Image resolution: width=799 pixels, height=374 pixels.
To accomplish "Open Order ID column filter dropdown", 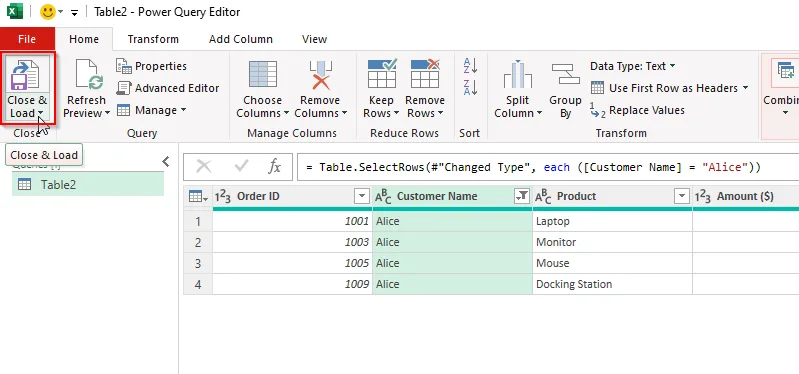I will click(362, 196).
